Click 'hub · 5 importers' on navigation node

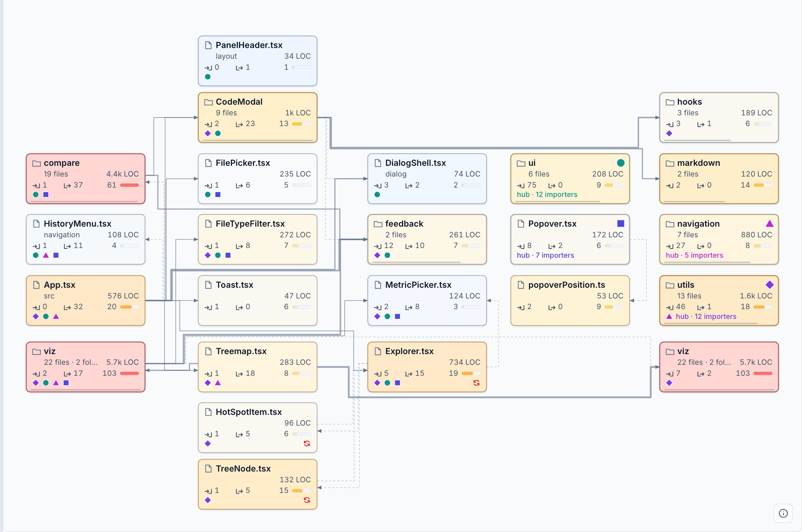[694, 255]
